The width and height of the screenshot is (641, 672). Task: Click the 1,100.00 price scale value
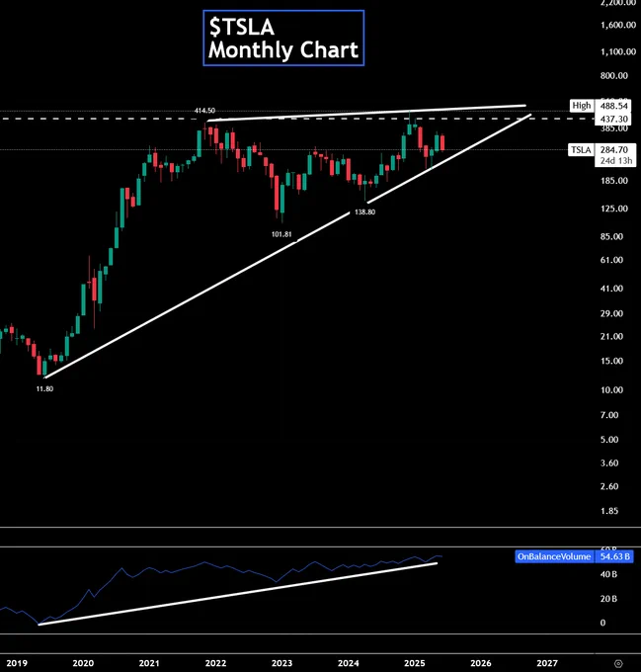click(x=618, y=51)
